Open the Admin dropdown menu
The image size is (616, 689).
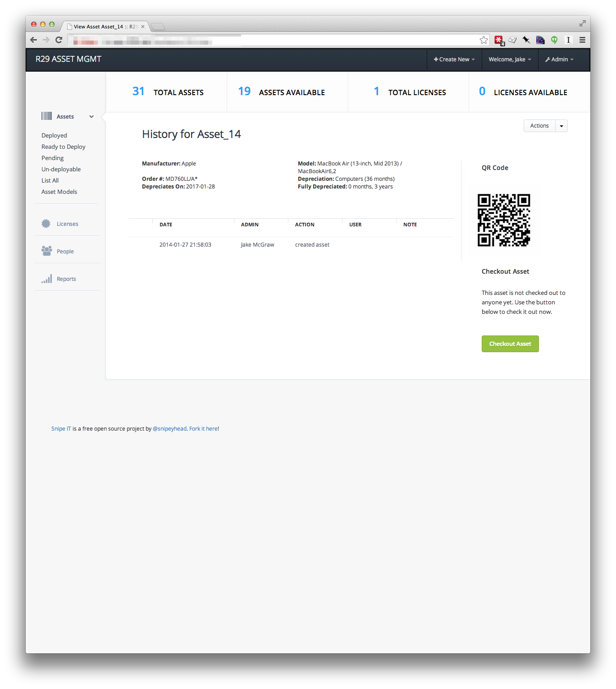559,60
